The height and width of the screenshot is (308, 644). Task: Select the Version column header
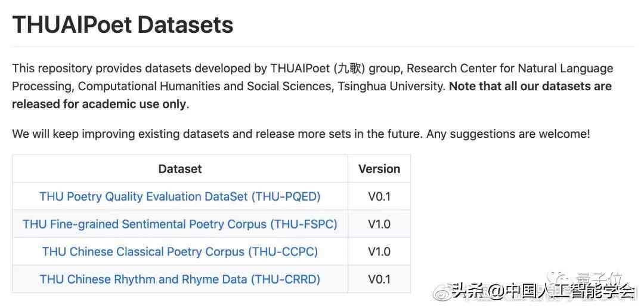coord(379,168)
